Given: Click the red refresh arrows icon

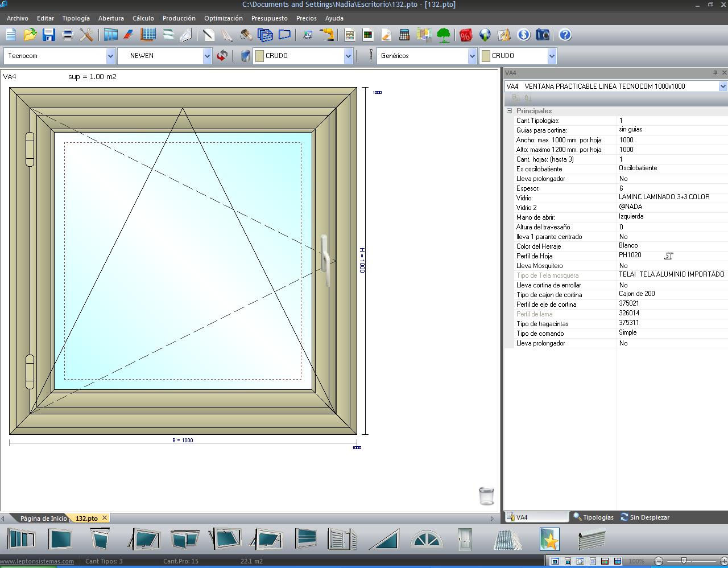Looking at the screenshot, I should coord(222,56).
